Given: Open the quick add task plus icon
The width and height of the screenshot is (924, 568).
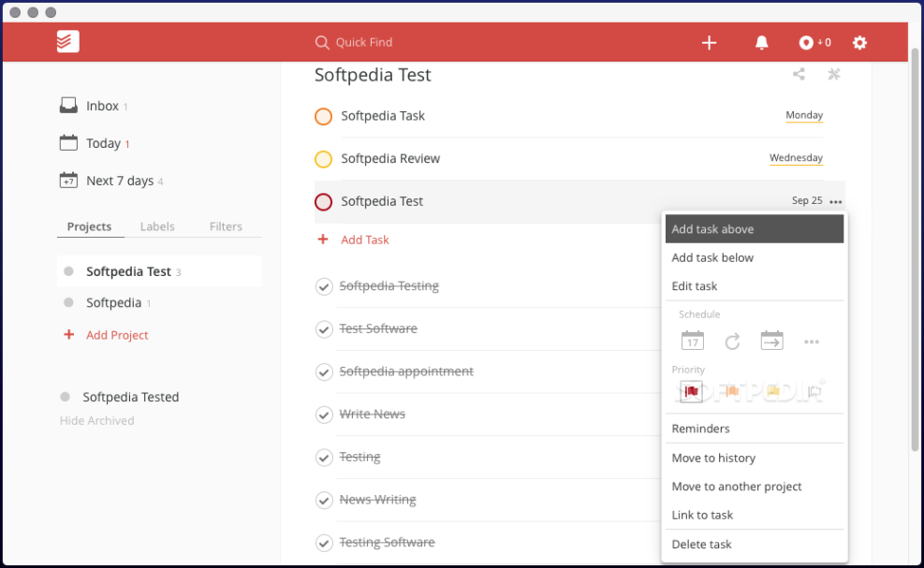Looking at the screenshot, I should tap(709, 42).
